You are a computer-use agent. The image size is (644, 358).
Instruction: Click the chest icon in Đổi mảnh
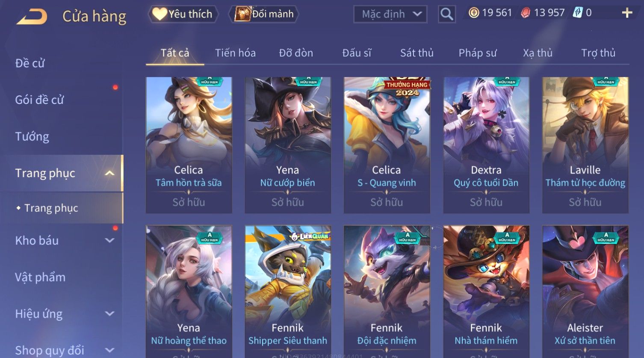(x=242, y=14)
